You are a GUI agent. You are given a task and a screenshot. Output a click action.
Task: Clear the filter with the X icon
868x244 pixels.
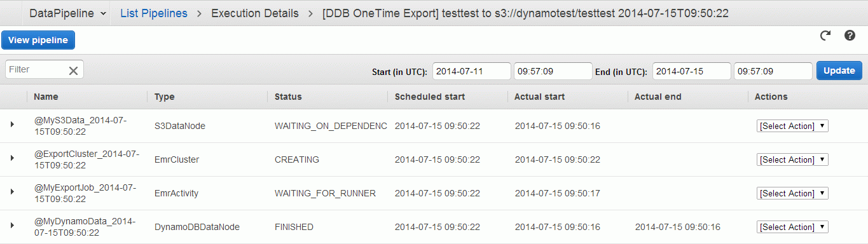73,71
